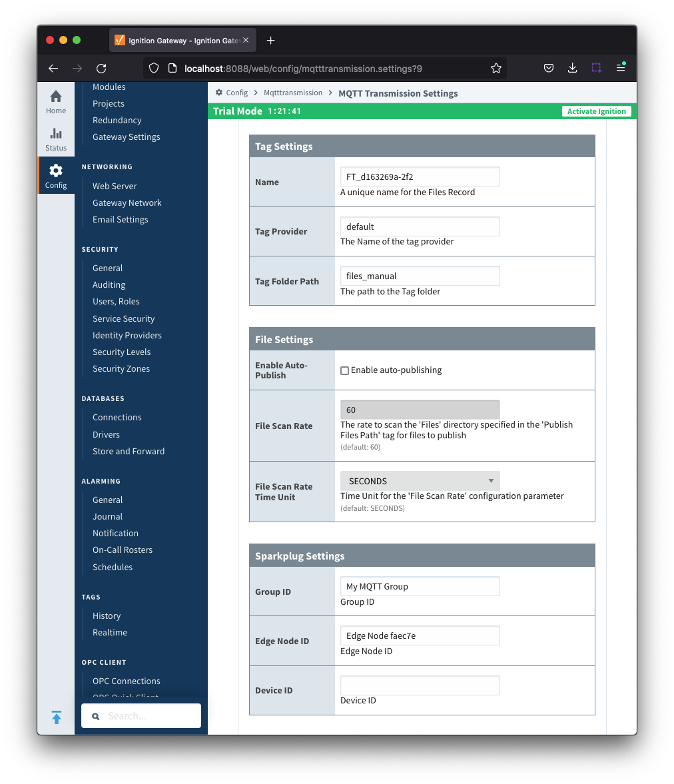Open Users, Roles under Security
Screen dimensions: 674x784
tap(116, 302)
